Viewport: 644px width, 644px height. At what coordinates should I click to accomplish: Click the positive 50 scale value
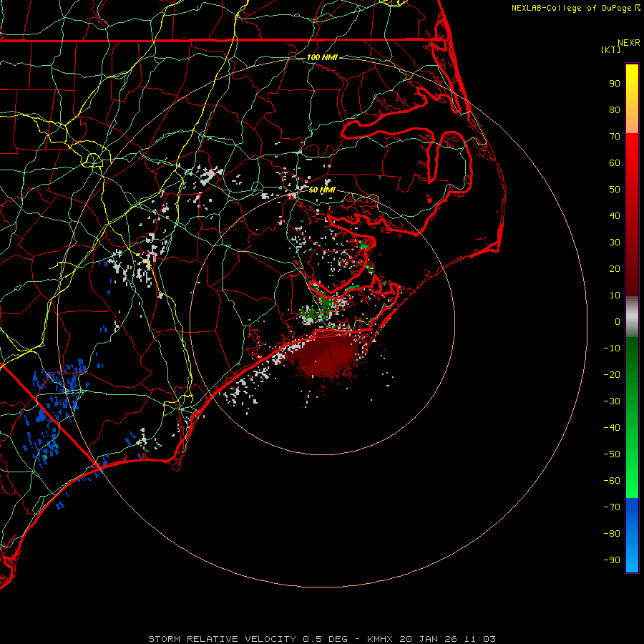(x=615, y=190)
